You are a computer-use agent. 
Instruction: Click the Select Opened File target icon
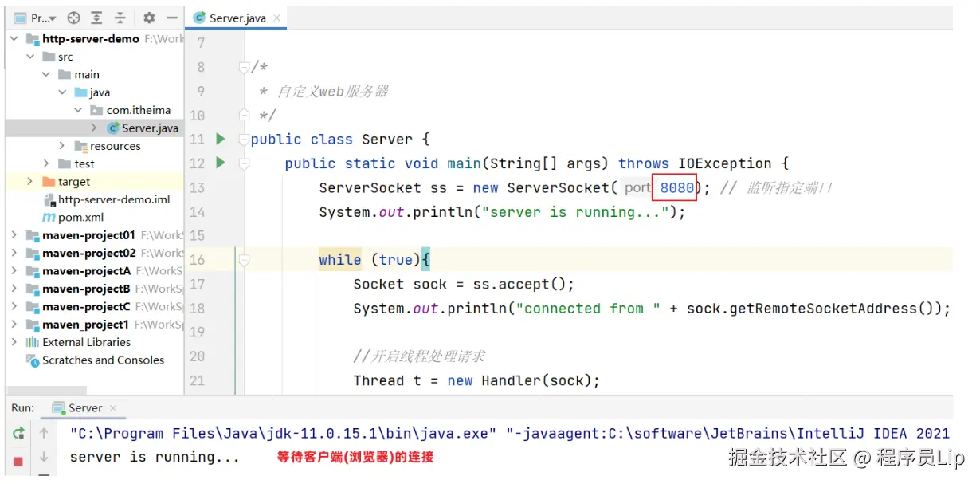coord(73,18)
